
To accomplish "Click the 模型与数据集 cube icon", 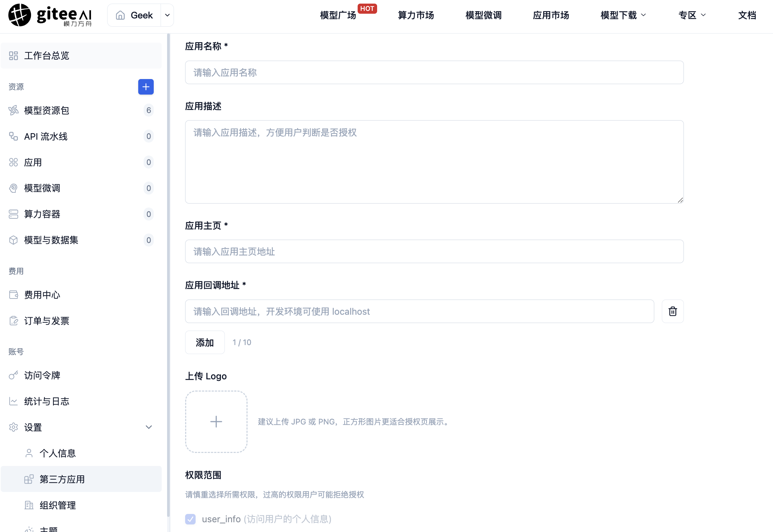I will point(13,240).
